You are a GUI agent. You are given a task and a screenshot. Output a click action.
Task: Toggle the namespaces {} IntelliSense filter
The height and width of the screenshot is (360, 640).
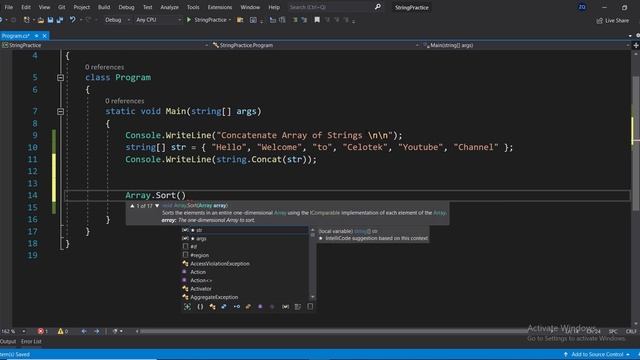(x=200, y=307)
